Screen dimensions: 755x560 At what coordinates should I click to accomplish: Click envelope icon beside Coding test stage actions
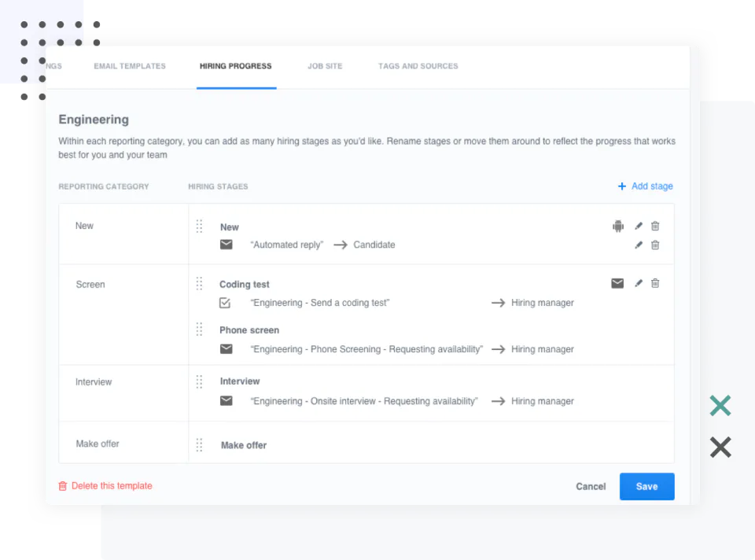[617, 283]
